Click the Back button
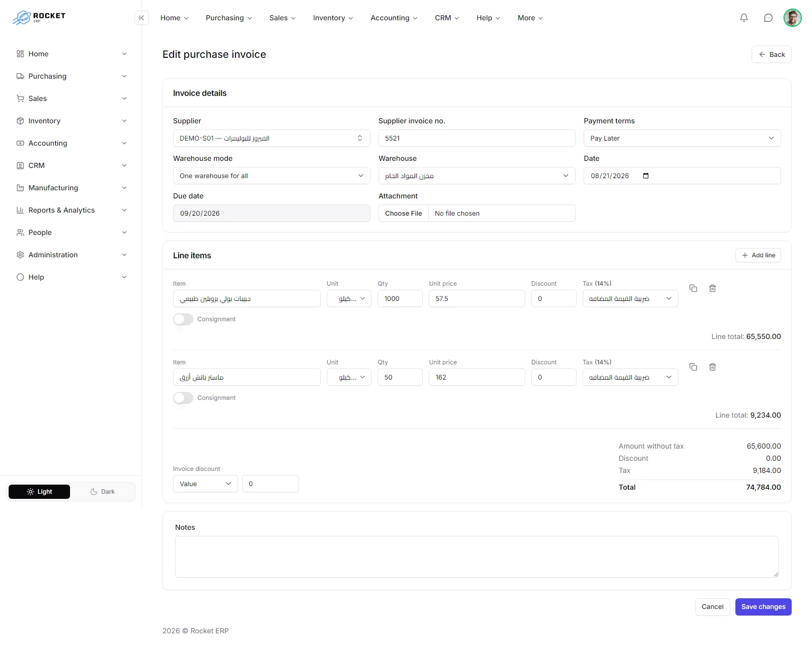Viewport: 812px width, 646px height. coord(771,54)
